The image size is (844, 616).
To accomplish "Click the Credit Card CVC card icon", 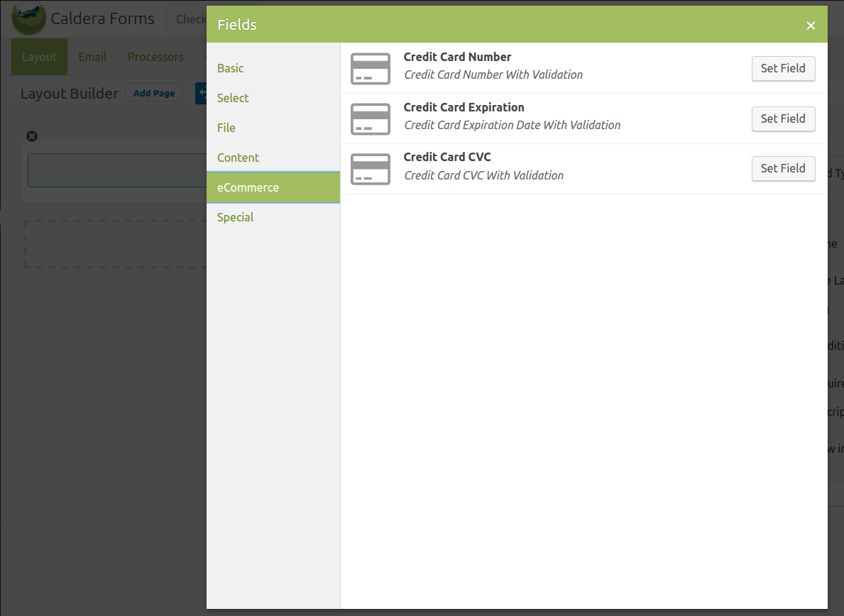I will click(x=371, y=169).
